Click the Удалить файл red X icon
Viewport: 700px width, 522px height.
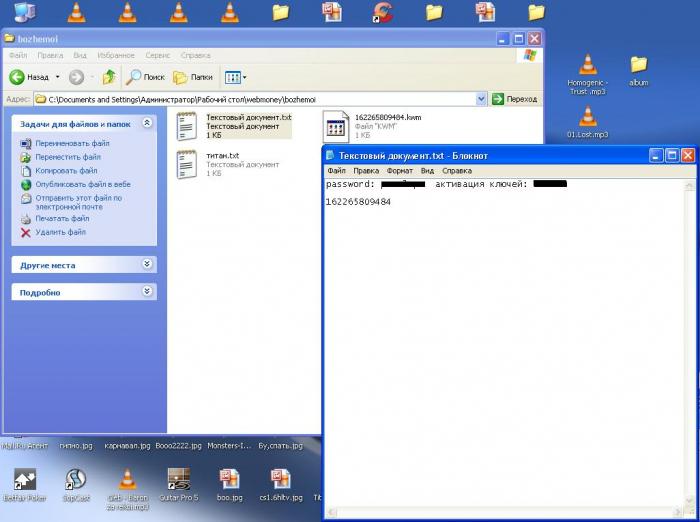point(25,232)
